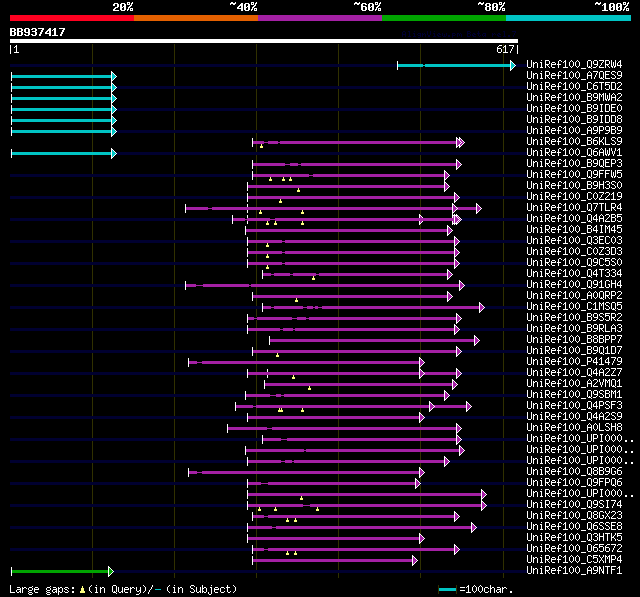Click the UniRef100_C6T5D2 label
The width and height of the screenshot is (640, 597).
pyautogui.click(x=574, y=87)
